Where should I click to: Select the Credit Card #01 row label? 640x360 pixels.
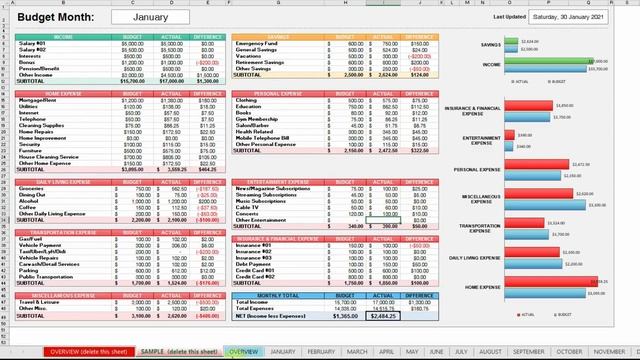[255, 270]
